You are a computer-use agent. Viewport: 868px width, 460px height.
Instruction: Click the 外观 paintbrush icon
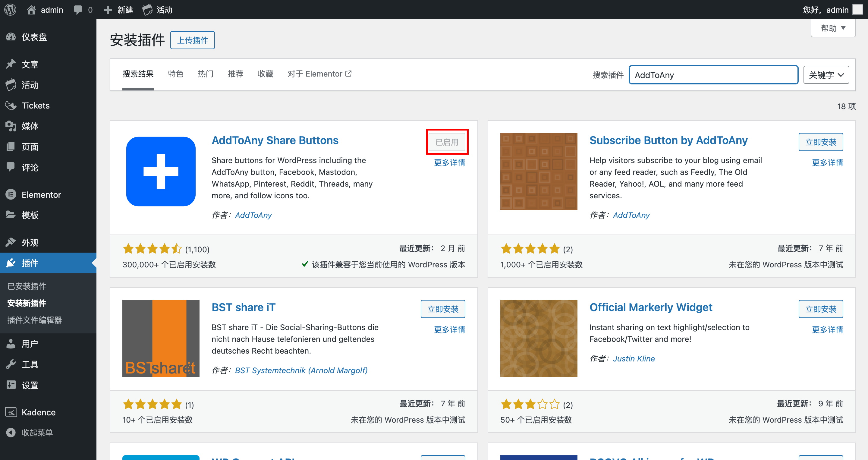(11, 242)
